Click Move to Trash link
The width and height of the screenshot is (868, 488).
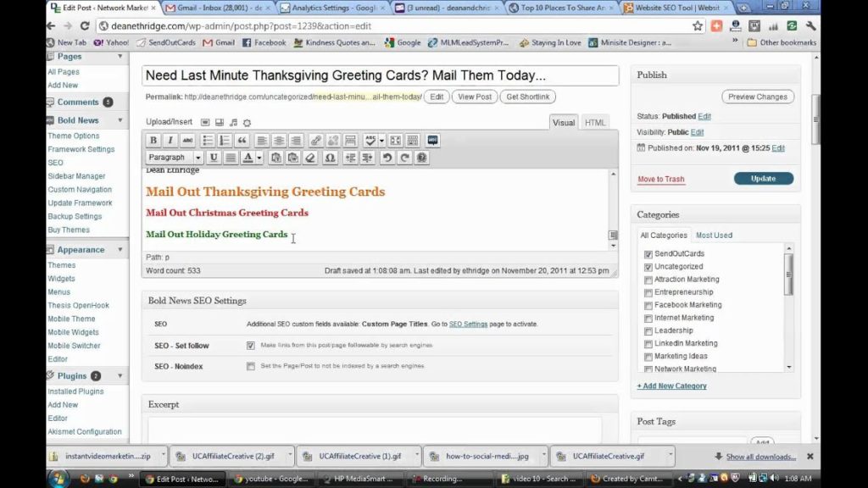[661, 180]
